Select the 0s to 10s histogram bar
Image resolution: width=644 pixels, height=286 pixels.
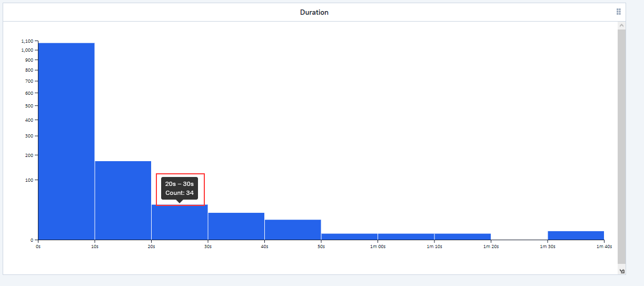tap(66, 141)
